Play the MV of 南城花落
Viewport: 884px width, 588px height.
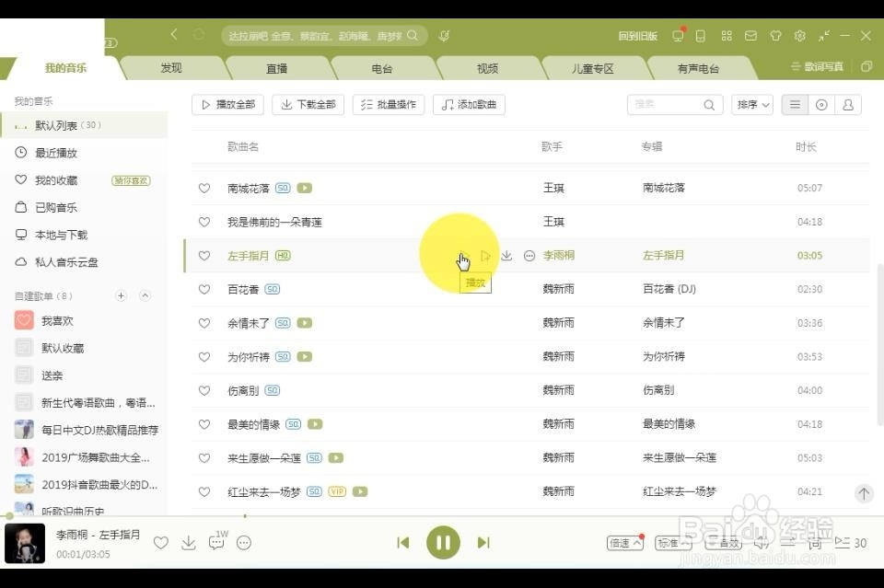pyautogui.click(x=305, y=188)
